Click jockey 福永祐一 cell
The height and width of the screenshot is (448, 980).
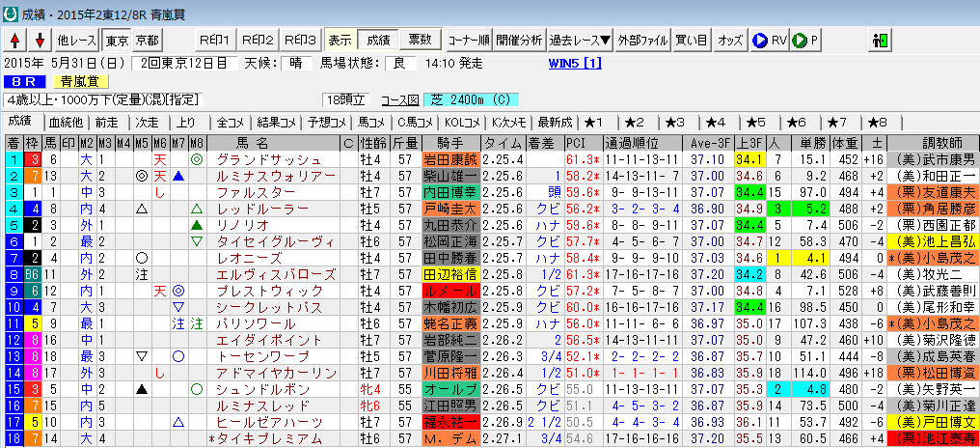tap(450, 422)
